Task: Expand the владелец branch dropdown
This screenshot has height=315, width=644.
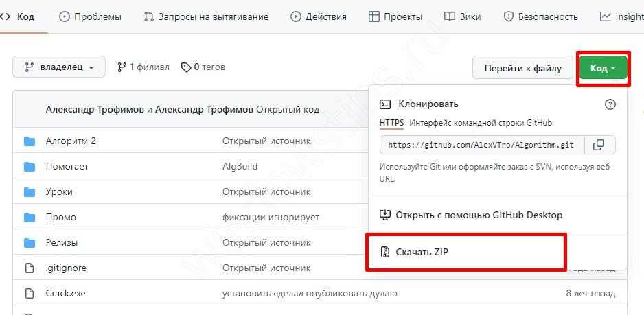Action: [59, 67]
